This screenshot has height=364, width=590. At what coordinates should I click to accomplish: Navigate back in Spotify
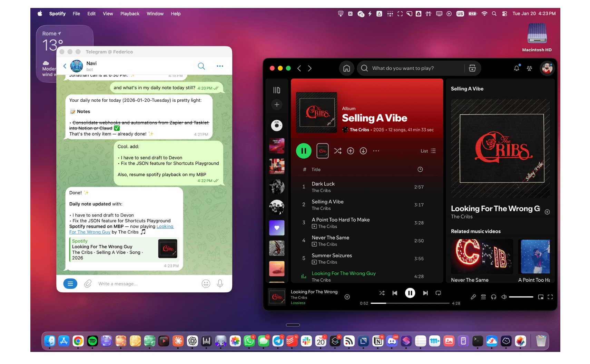(299, 68)
